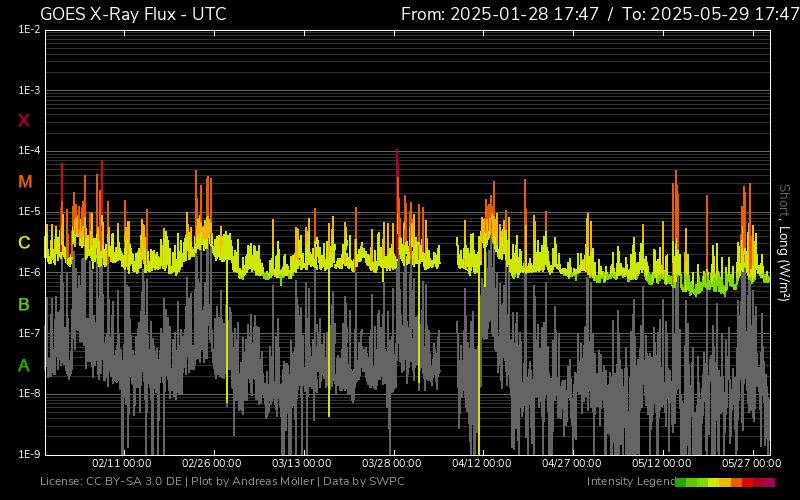Screen dimensions: 800x500
Task: Click the orange M flare class label
Action: (25, 182)
